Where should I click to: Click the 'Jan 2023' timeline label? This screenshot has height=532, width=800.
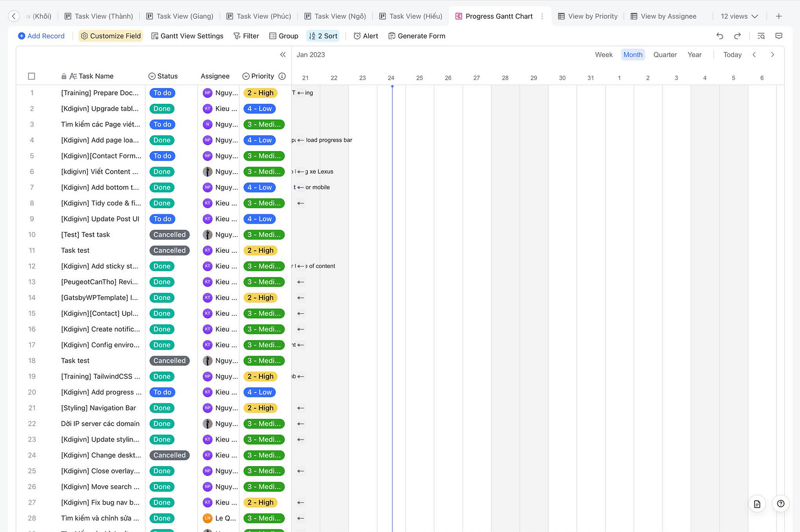(x=311, y=54)
